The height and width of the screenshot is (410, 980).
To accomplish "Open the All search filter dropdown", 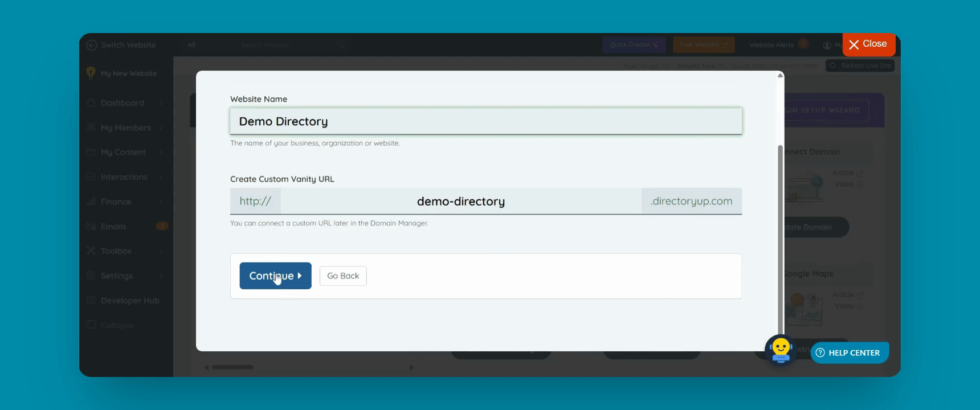I will [x=191, y=45].
